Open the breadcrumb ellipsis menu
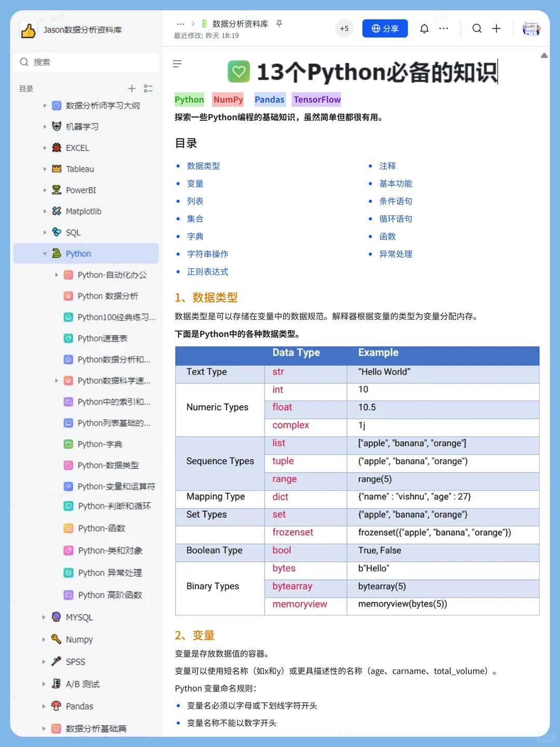The height and width of the screenshot is (747, 560). click(x=180, y=23)
